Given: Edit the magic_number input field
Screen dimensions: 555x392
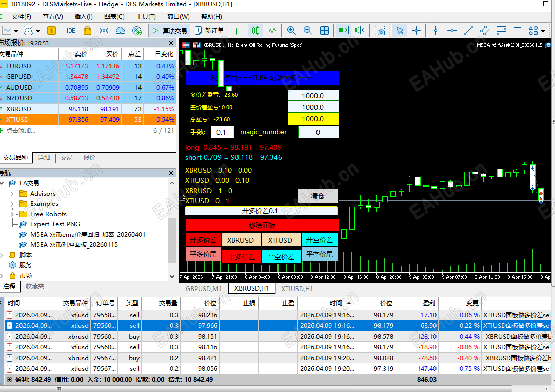Looking at the screenshot, I should 318,132.
